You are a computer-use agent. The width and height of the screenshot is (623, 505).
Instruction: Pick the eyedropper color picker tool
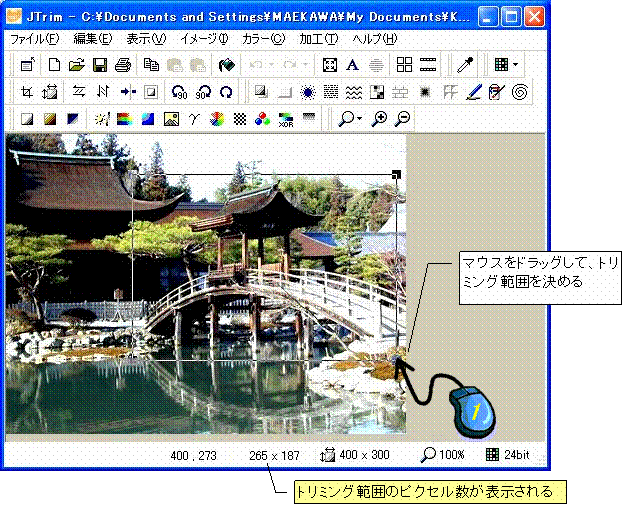[x=464, y=65]
